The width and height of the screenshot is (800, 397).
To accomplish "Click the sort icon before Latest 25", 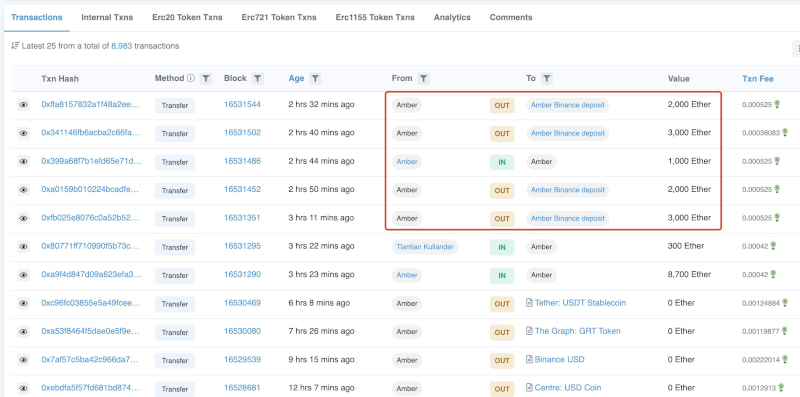I will [15, 46].
